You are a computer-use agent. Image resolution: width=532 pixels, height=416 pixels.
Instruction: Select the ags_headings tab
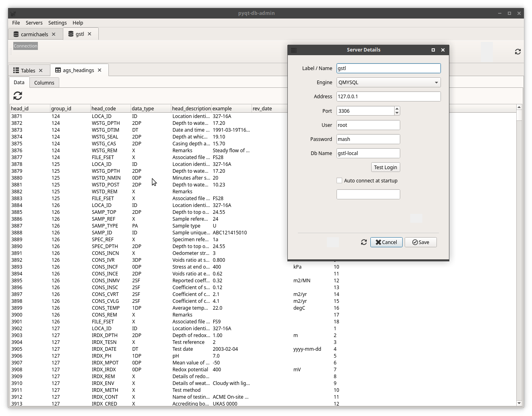point(79,70)
